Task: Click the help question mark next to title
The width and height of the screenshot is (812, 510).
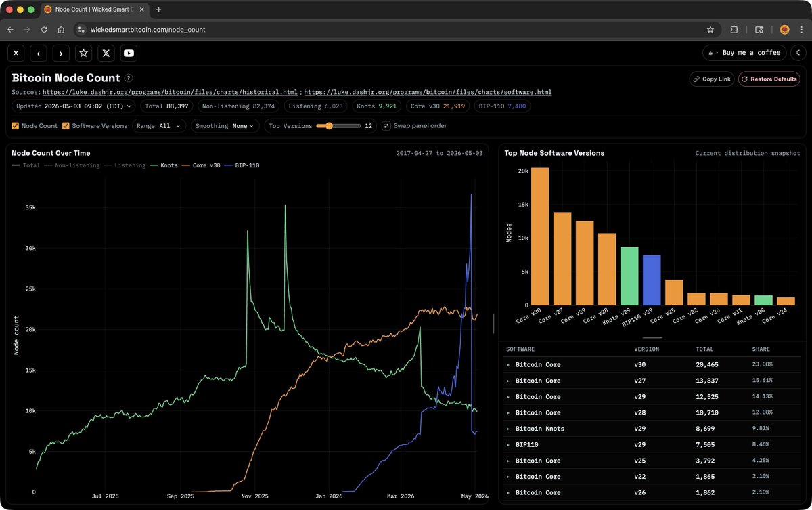Action: pyautogui.click(x=129, y=78)
